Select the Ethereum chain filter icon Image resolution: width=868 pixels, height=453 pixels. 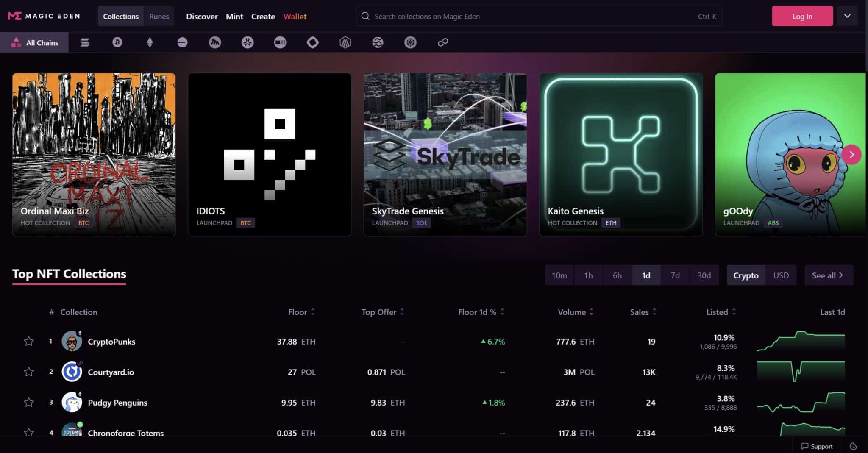tap(150, 42)
